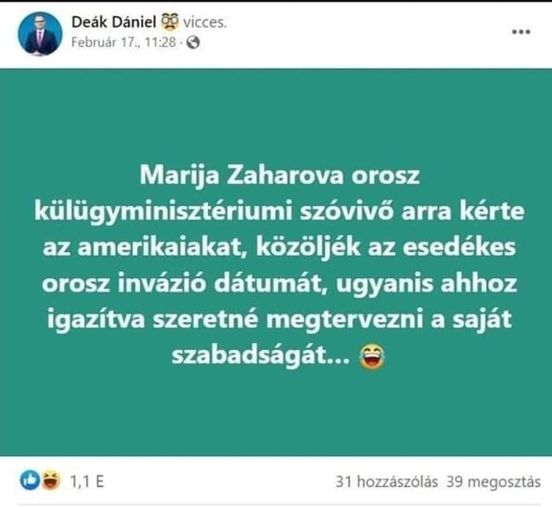Click the public globe privacy icon
552x507 pixels.
point(193,43)
